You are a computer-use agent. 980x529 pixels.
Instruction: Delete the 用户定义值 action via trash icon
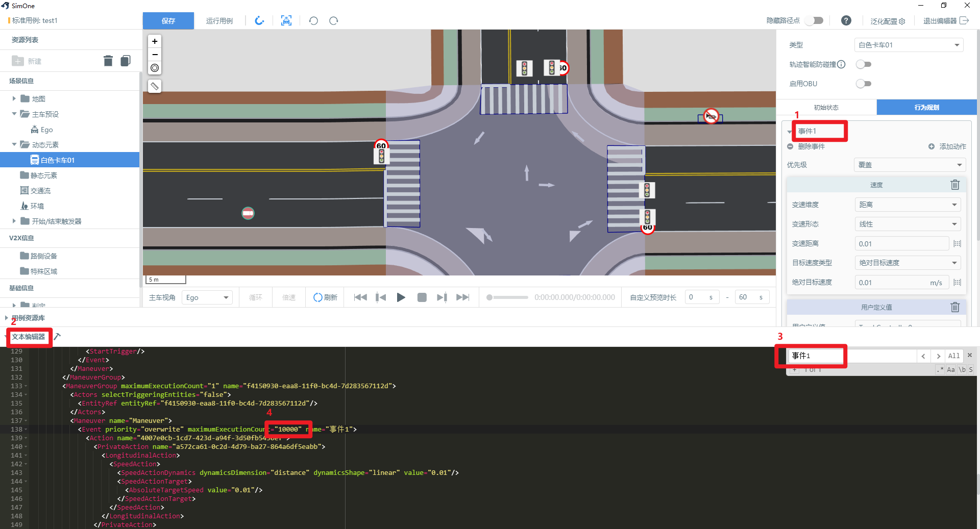point(955,307)
